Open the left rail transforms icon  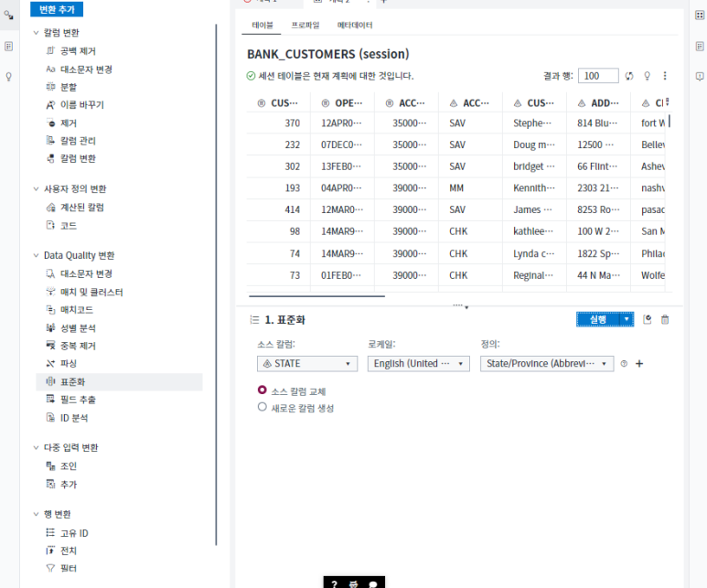[8, 15]
